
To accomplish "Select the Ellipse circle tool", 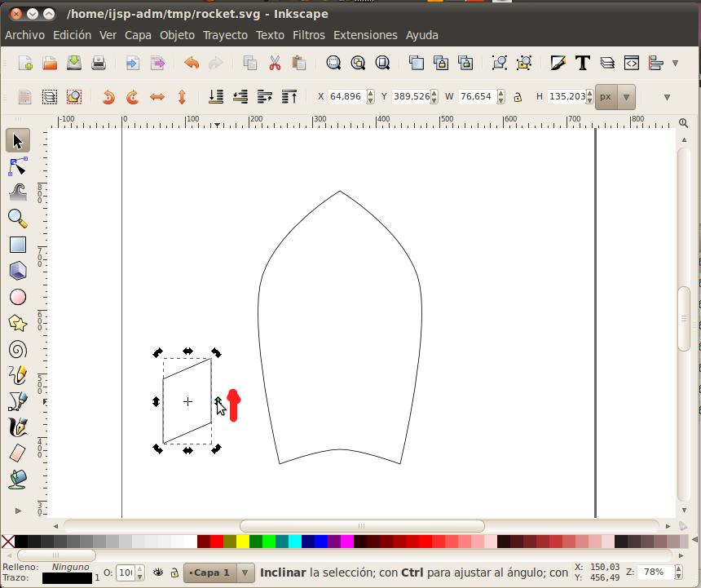I will [18, 297].
